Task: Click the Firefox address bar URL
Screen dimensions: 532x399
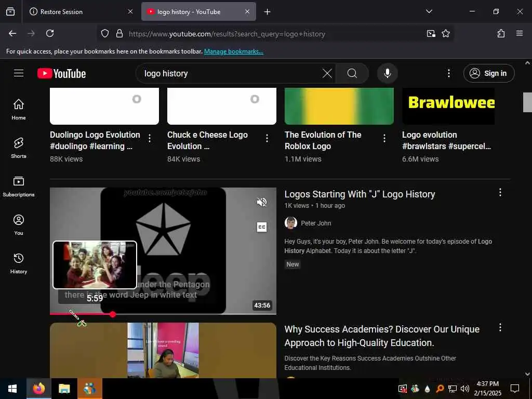Action: coord(227,34)
